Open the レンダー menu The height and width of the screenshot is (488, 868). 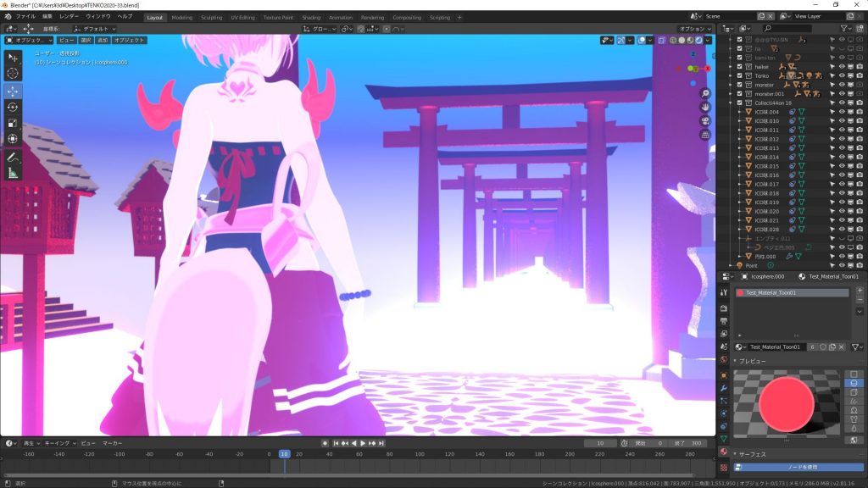click(70, 17)
